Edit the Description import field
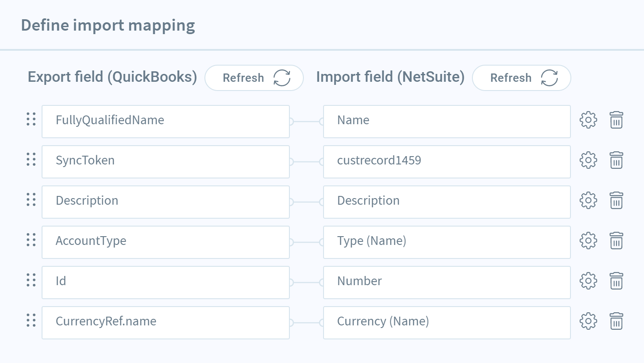This screenshot has height=363, width=644. (x=447, y=202)
